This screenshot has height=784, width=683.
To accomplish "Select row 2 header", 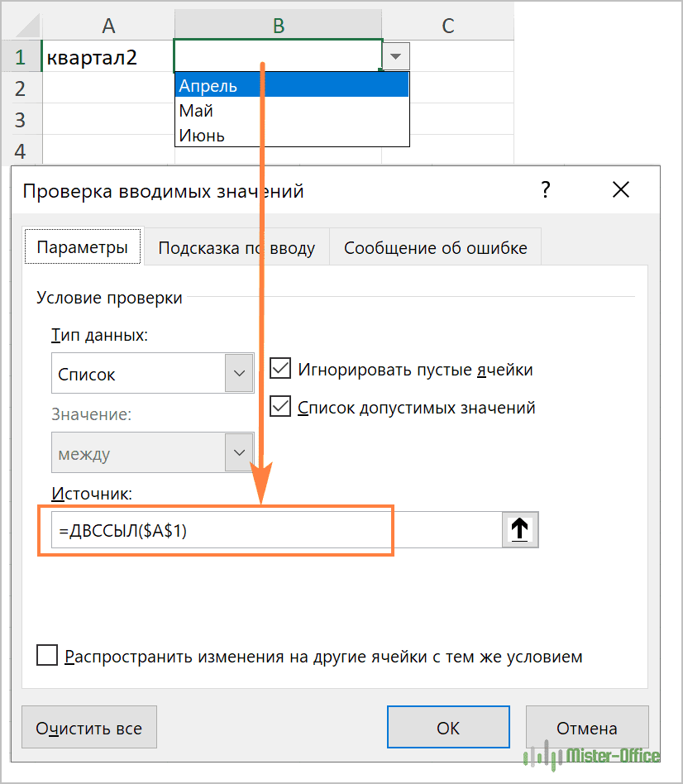I will tap(21, 88).
